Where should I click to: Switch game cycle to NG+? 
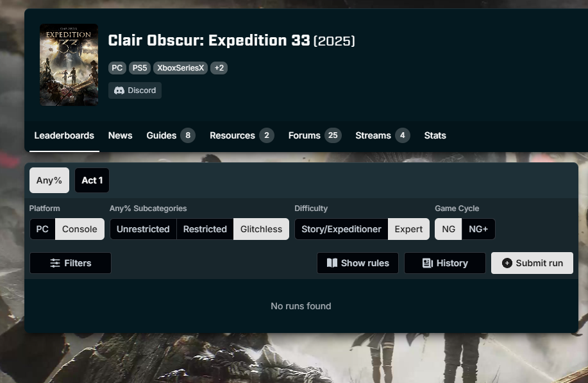click(478, 229)
